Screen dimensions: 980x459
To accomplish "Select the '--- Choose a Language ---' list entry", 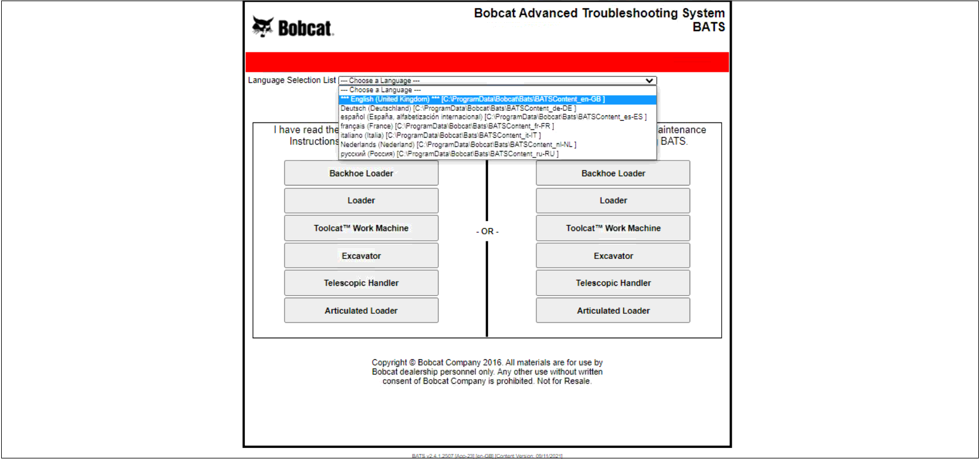I will tap(381, 90).
